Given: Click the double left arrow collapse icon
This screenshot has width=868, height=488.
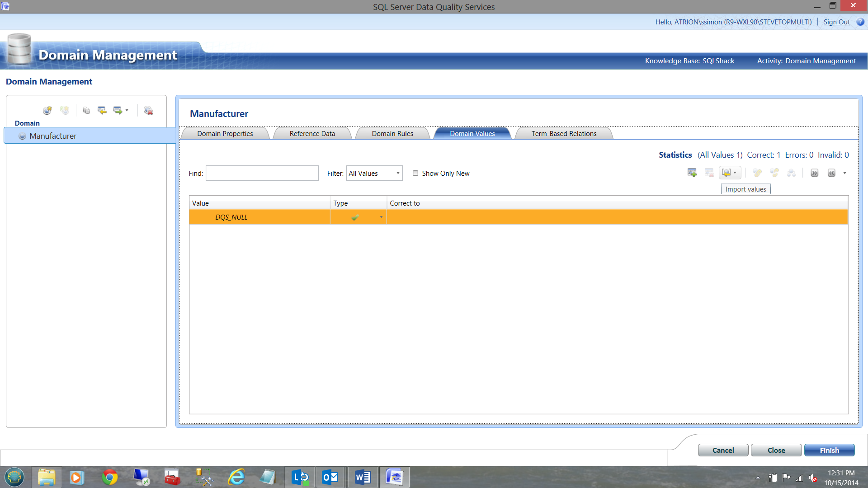Looking at the screenshot, I should coord(831,173).
